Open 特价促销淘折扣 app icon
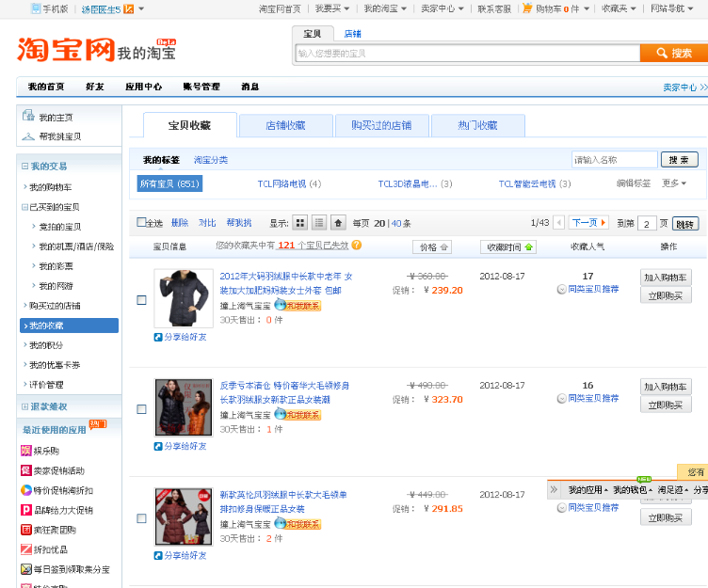708x588 pixels. pyautogui.click(x=26, y=490)
